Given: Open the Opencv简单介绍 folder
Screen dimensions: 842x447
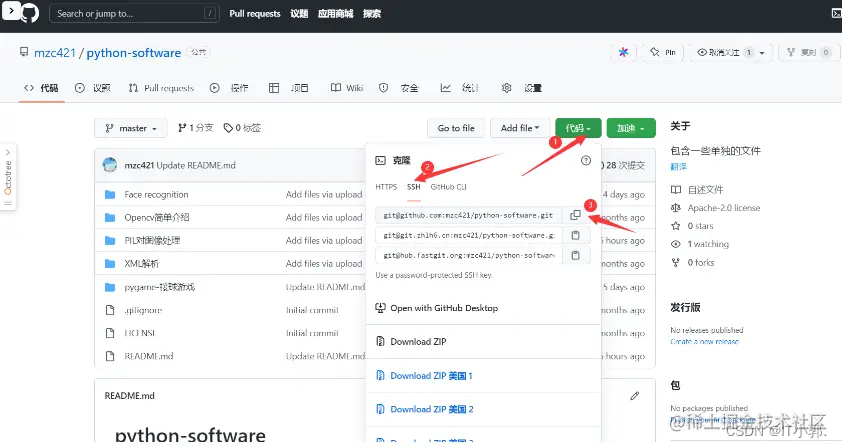Looking at the screenshot, I should click(x=157, y=218).
